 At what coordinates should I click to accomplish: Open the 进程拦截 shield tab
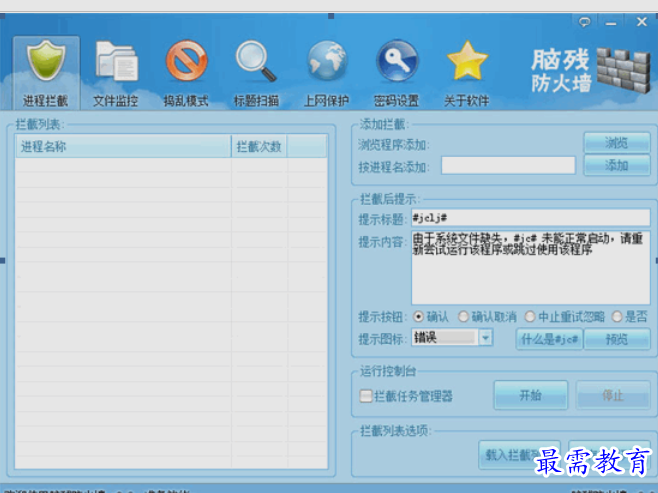coord(46,73)
